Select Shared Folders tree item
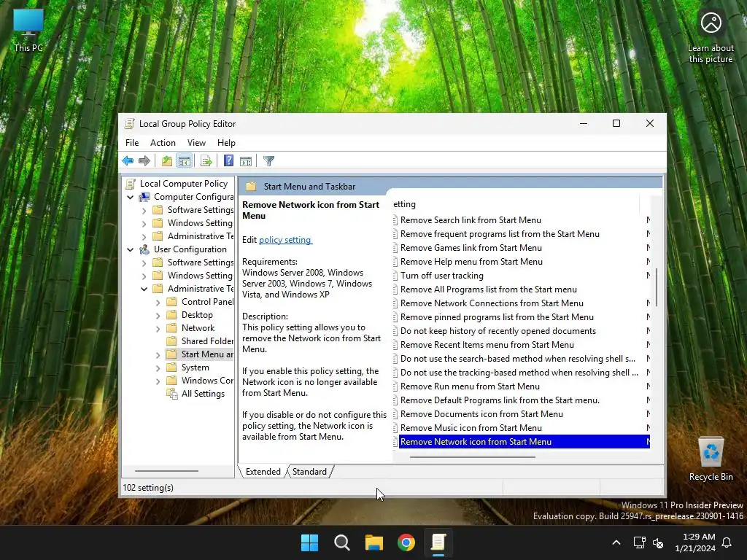The height and width of the screenshot is (560, 747). pos(207,341)
